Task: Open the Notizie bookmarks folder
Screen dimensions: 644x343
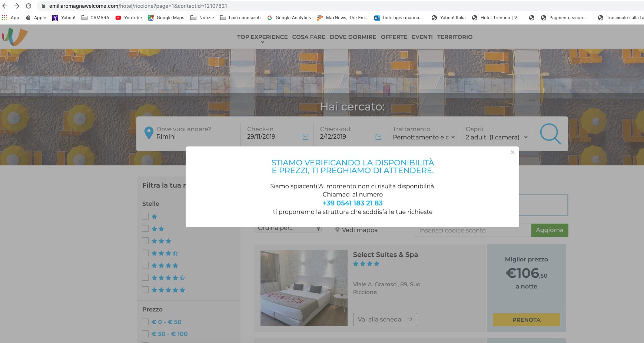Action: [202, 17]
